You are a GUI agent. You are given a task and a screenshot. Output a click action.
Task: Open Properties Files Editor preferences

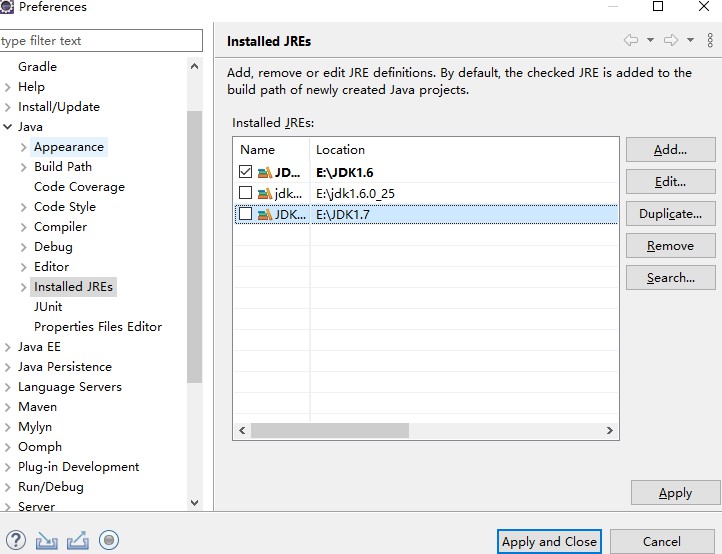coord(98,327)
